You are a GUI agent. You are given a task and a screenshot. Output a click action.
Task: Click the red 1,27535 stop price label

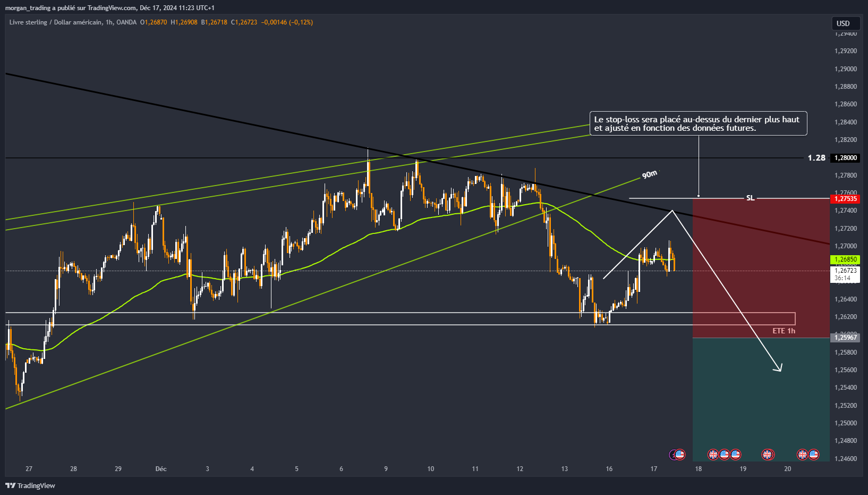[846, 199]
